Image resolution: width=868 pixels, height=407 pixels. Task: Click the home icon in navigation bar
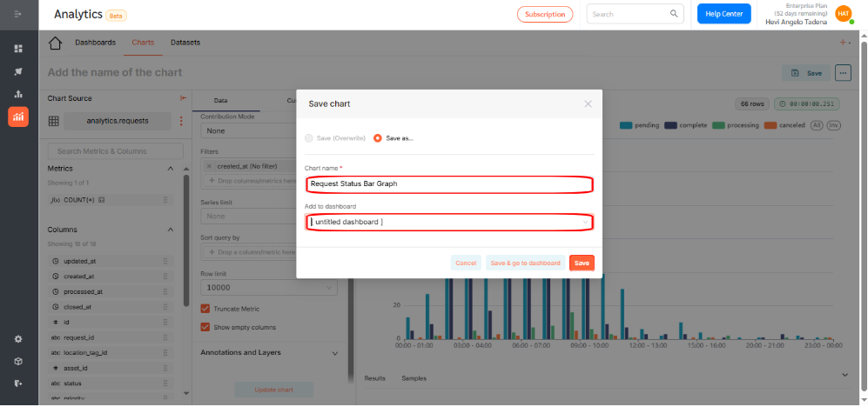56,43
